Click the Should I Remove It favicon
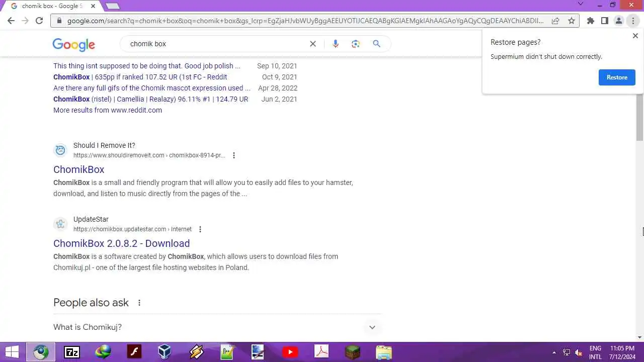644x362 pixels. (60, 150)
